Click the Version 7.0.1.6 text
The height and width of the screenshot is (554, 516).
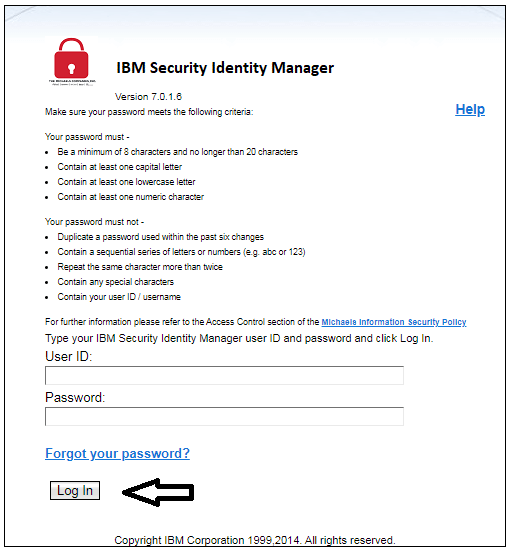point(148,96)
